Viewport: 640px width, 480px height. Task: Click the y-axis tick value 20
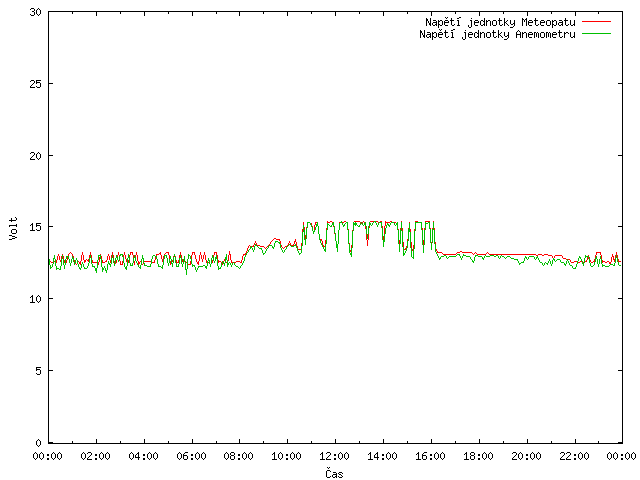36,156
